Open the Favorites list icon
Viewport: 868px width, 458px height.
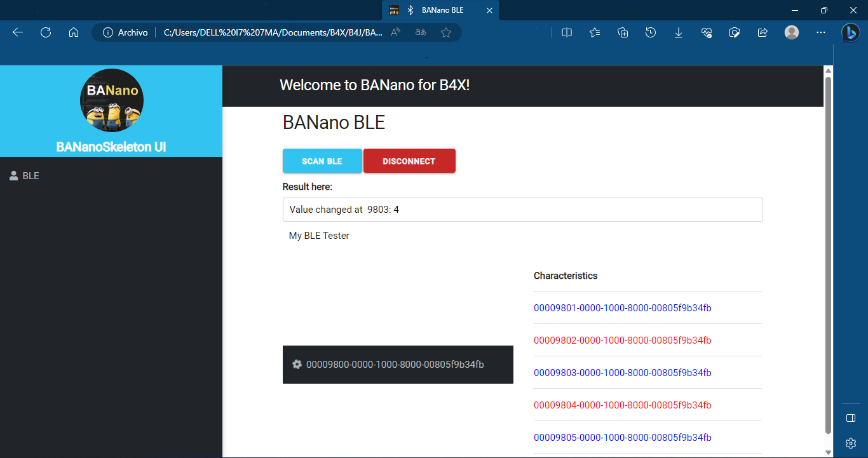[595, 32]
